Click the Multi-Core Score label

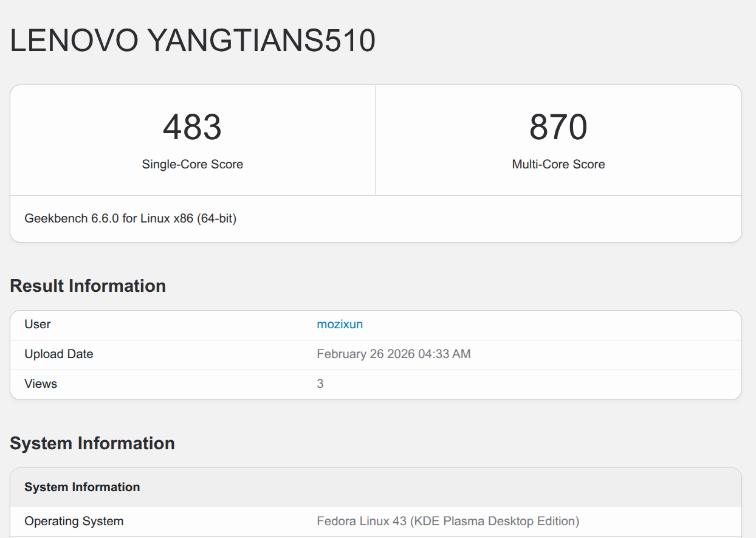pyautogui.click(x=558, y=164)
